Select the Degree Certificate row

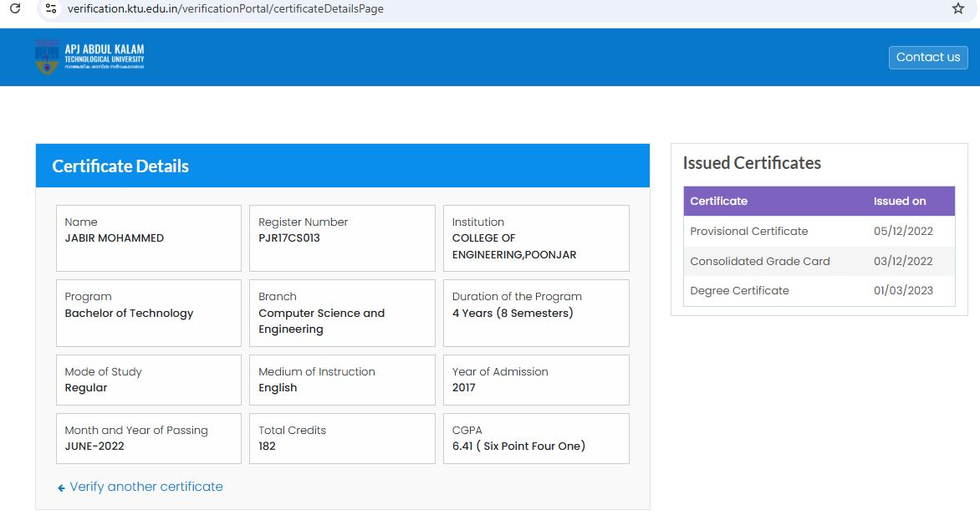tap(819, 291)
